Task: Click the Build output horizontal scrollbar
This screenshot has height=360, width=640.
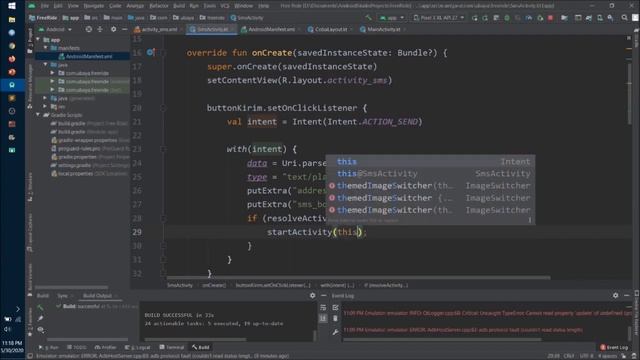Action: click(x=195, y=339)
